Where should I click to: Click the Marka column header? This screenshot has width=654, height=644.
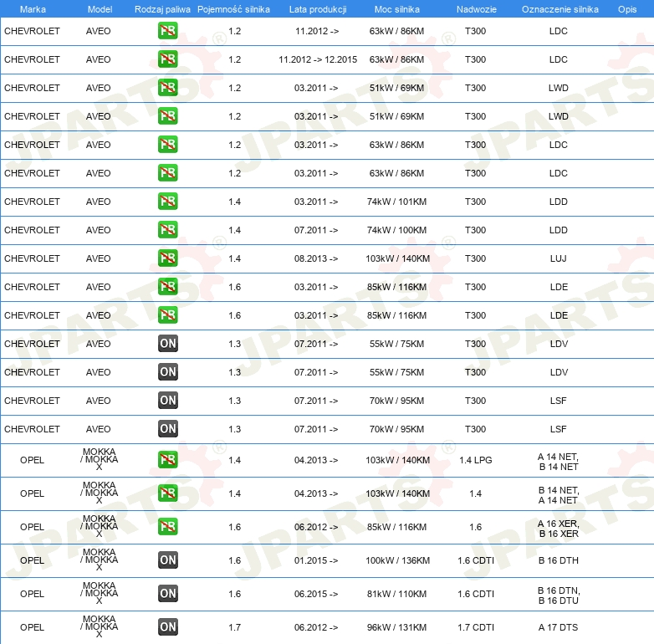33,8
